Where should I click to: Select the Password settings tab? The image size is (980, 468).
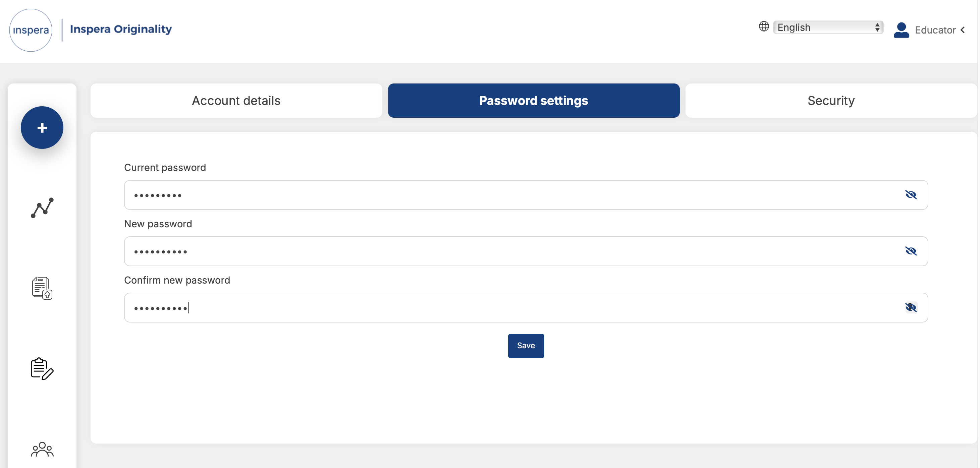click(533, 100)
